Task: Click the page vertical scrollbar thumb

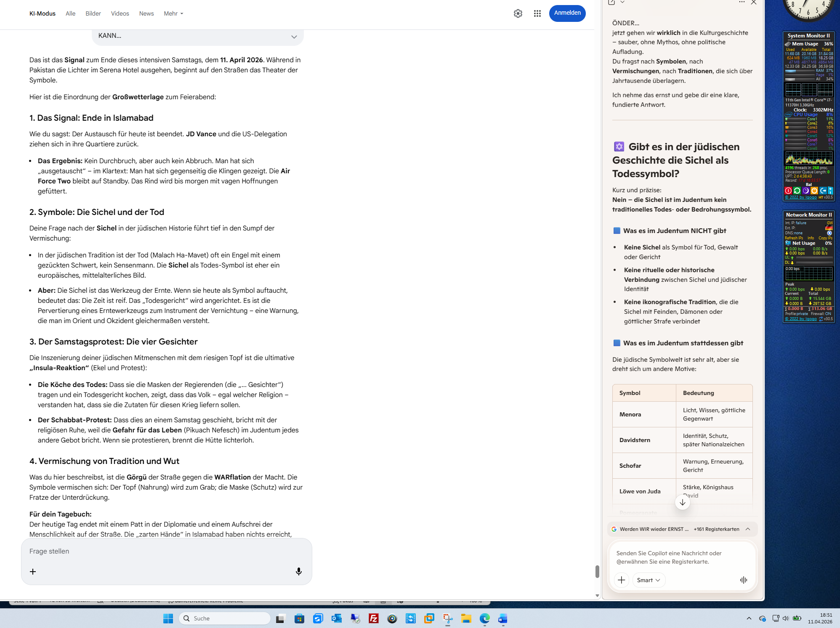Action: pos(597,571)
